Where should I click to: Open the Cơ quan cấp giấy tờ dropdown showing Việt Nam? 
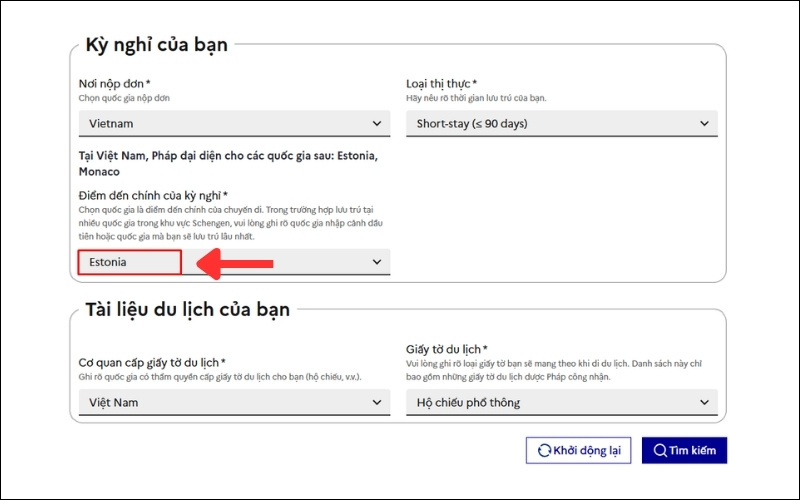click(234, 402)
